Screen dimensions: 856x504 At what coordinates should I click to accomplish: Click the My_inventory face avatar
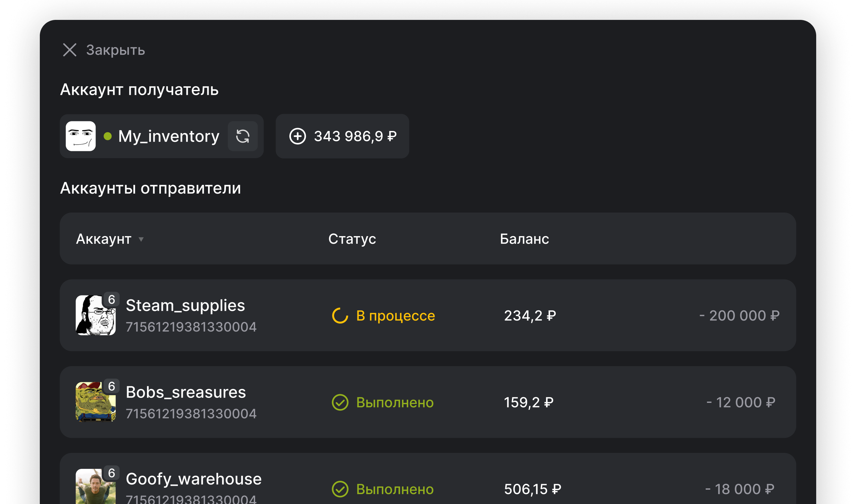81,136
